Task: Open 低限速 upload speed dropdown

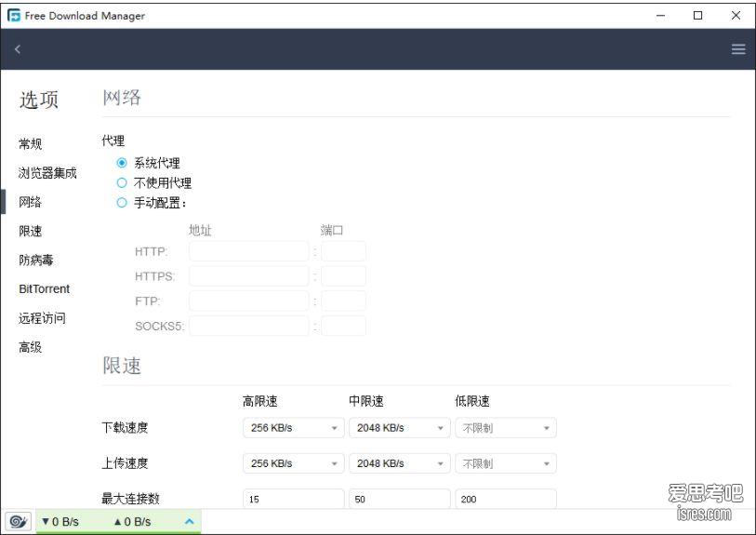Action: click(x=506, y=463)
